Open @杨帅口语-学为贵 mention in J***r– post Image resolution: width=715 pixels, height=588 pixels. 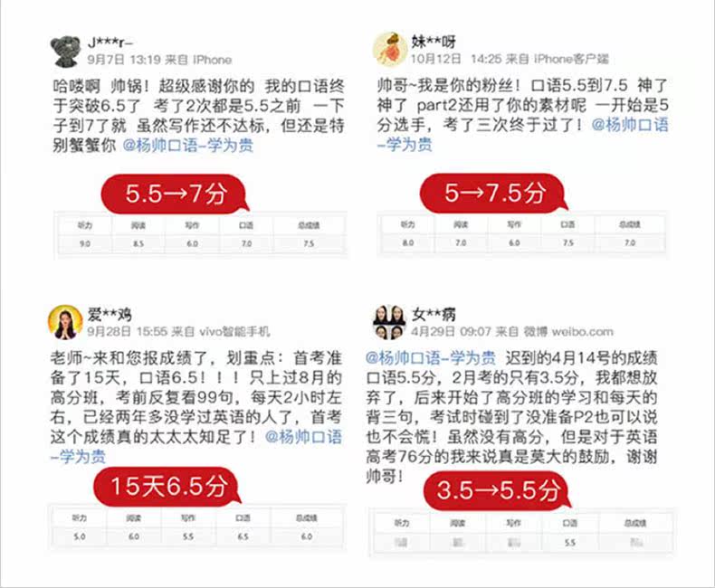tap(188, 146)
